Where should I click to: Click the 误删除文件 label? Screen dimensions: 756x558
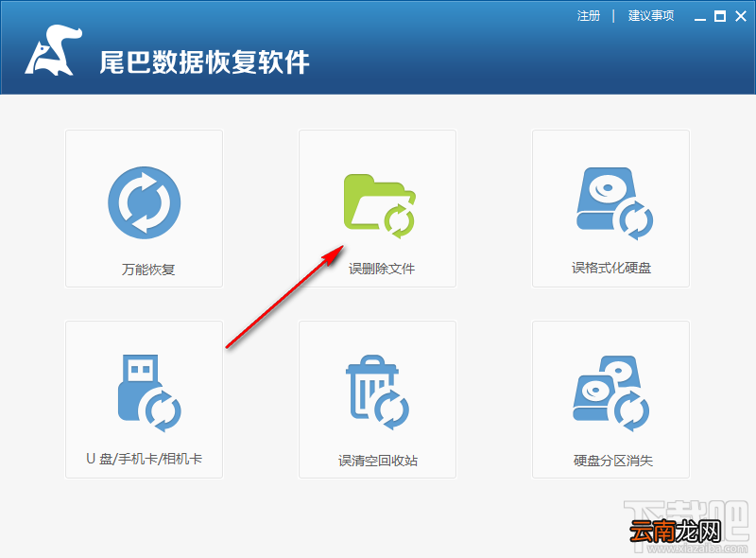[x=382, y=269]
